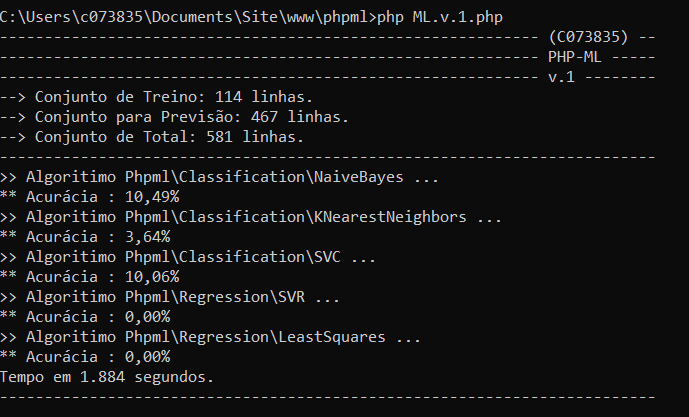Click the v.1 version label
The width and height of the screenshot is (689, 417).
[x=561, y=77]
